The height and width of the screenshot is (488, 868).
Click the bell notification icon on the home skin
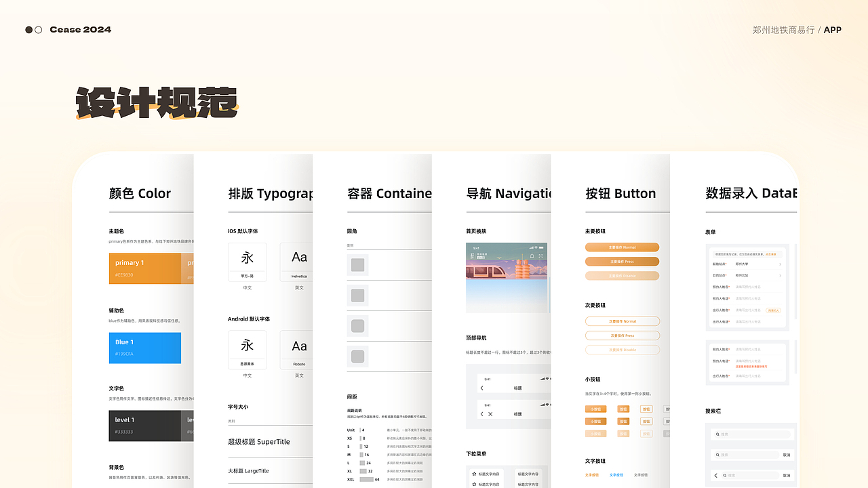(532, 256)
